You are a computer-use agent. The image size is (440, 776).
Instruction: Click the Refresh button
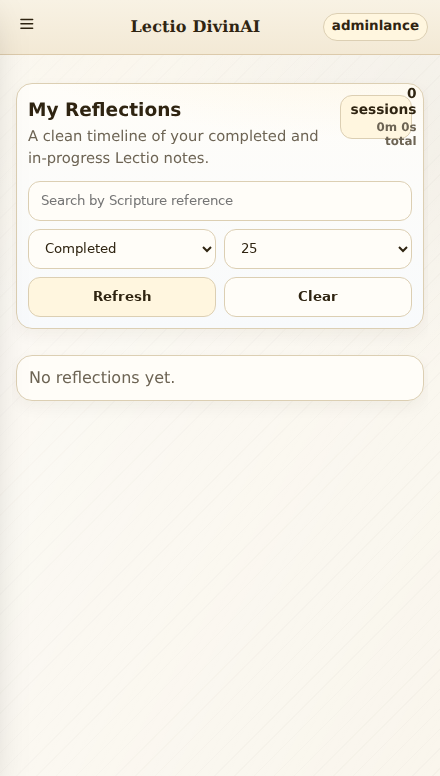122,297
